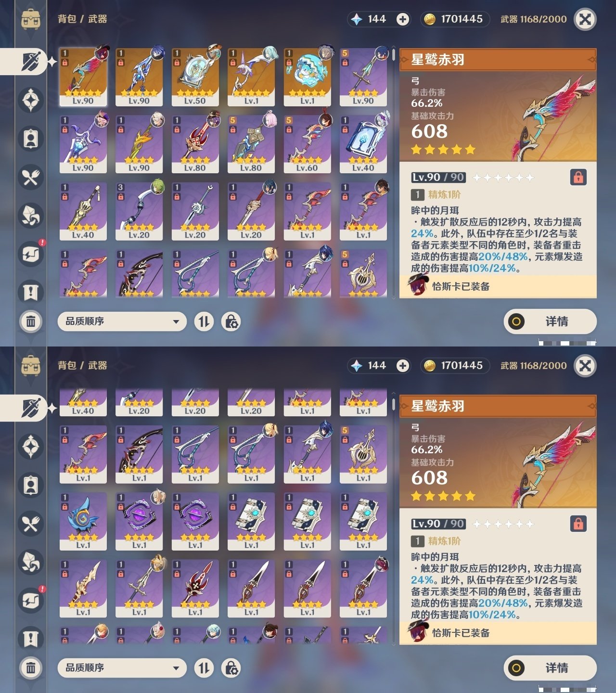Click the 详情 button in lower screenshot
This screenshot has width=616, height=693.
(x=550, y=668)
